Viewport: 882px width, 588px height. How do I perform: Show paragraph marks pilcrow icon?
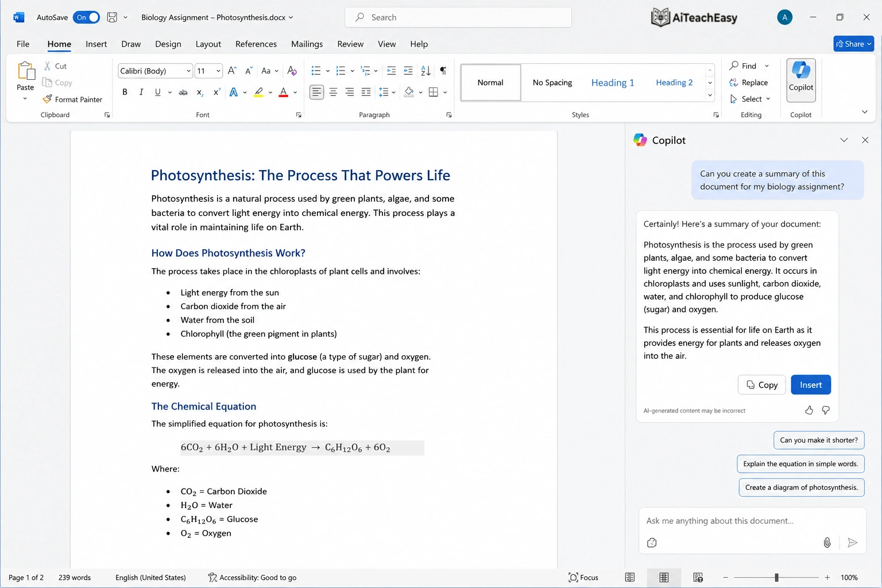click(443, 71)
